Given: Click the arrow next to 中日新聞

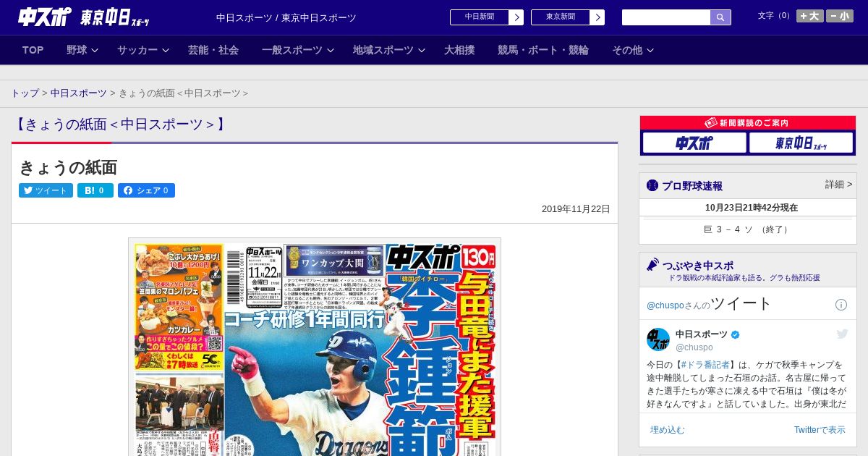Looking at the screenshot, I should coord(516,17).
